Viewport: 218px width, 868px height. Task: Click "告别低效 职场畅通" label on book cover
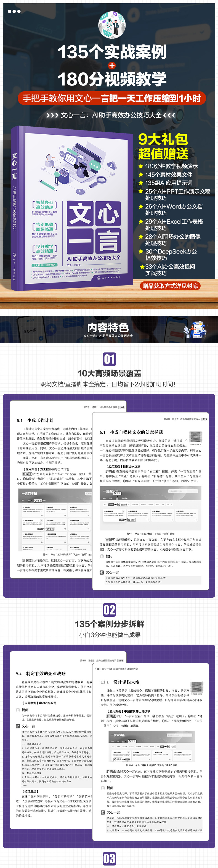[44, 226]
